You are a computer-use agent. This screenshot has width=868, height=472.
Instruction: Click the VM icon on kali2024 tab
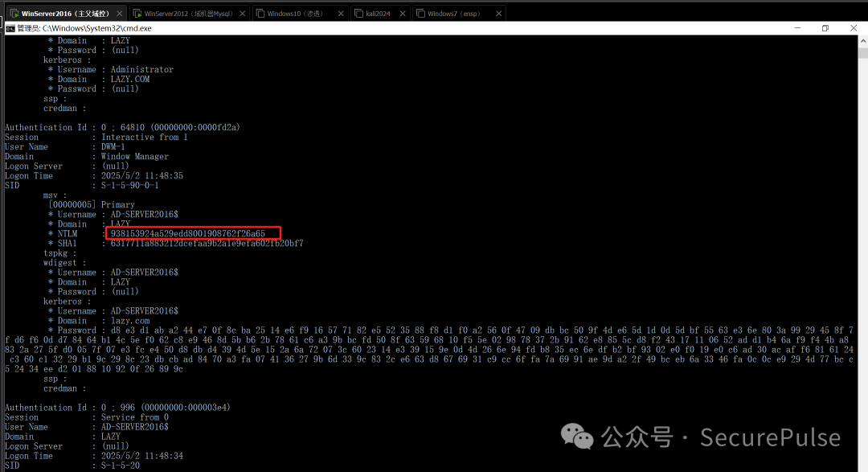click(x=358, y=14)
